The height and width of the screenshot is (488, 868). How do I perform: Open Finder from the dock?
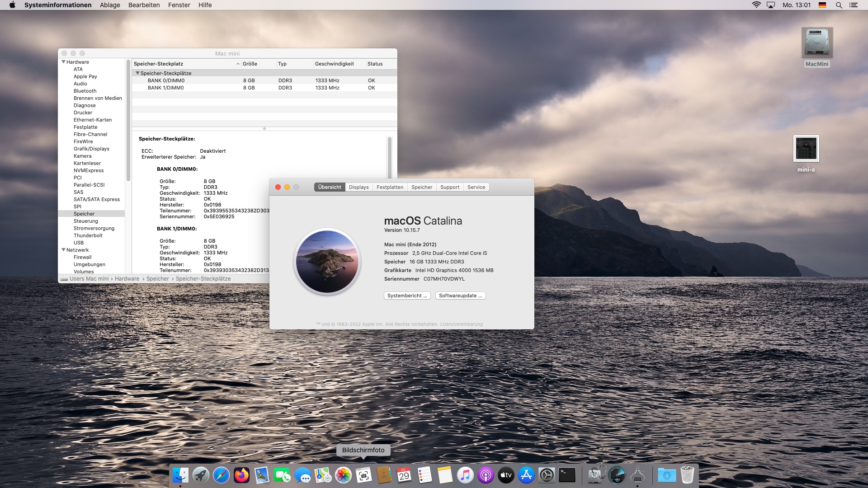point(180,475)
